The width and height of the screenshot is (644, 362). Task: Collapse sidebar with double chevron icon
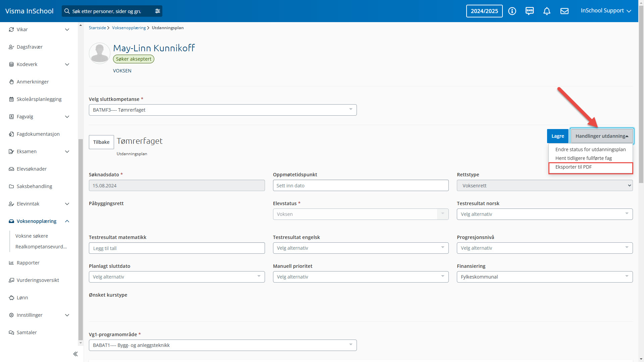[75, 354]
